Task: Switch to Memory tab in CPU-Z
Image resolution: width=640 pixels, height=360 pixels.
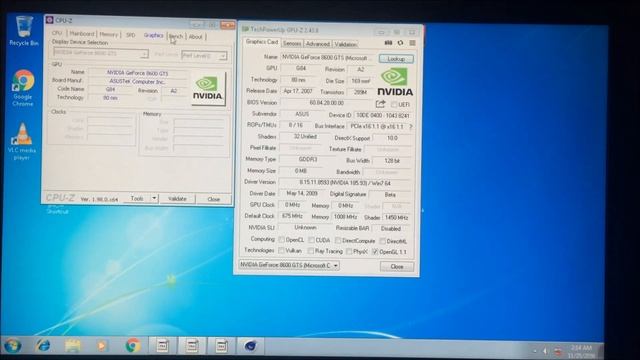Action: (x=109, y=35)
